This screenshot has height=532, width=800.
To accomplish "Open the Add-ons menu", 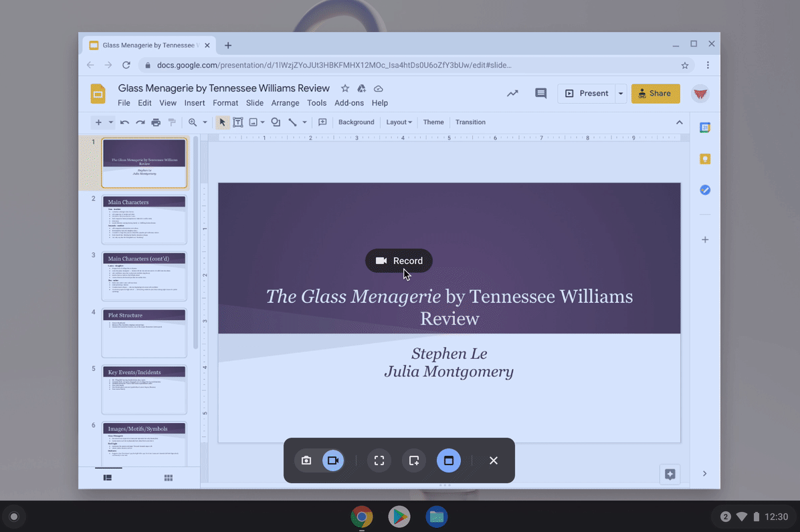I will 349,103.
